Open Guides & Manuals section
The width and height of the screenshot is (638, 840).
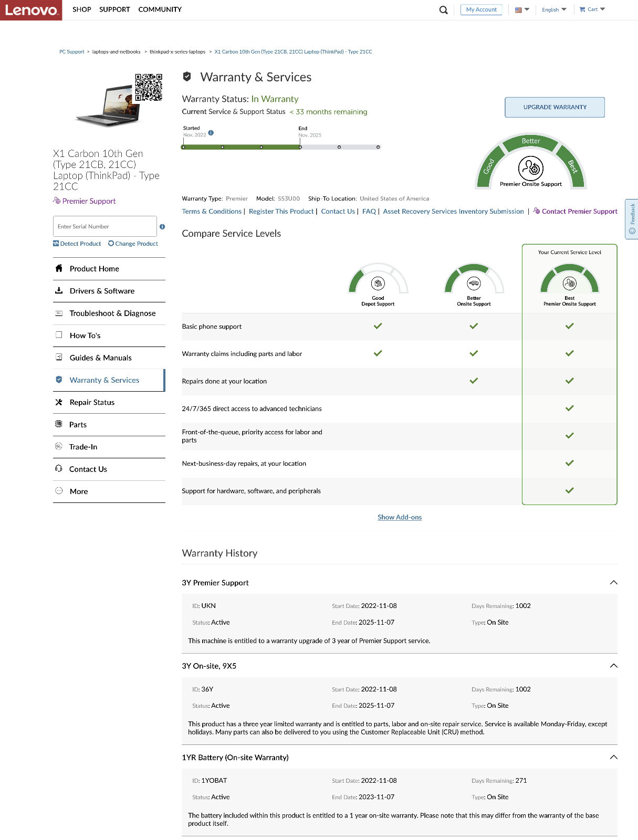point(109,358)
